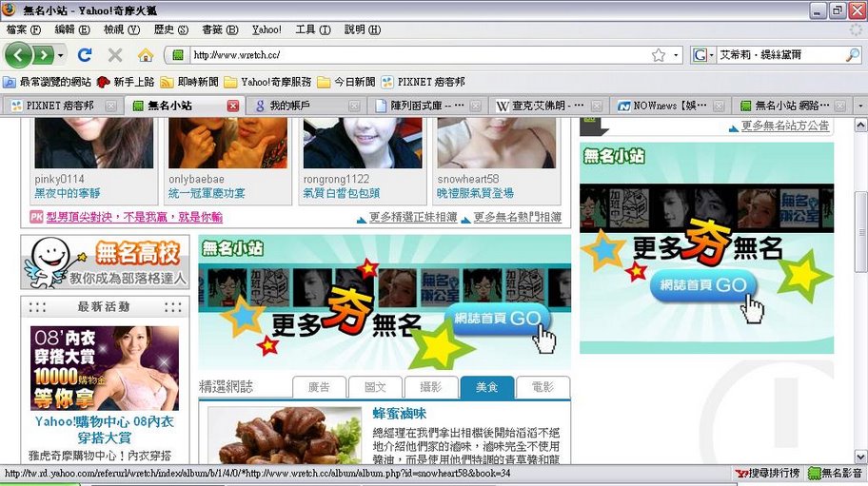The height and width of the screenshot is (486, 868).
Task: Open the address bar history dropdown
Action: (x=676, y=55)
